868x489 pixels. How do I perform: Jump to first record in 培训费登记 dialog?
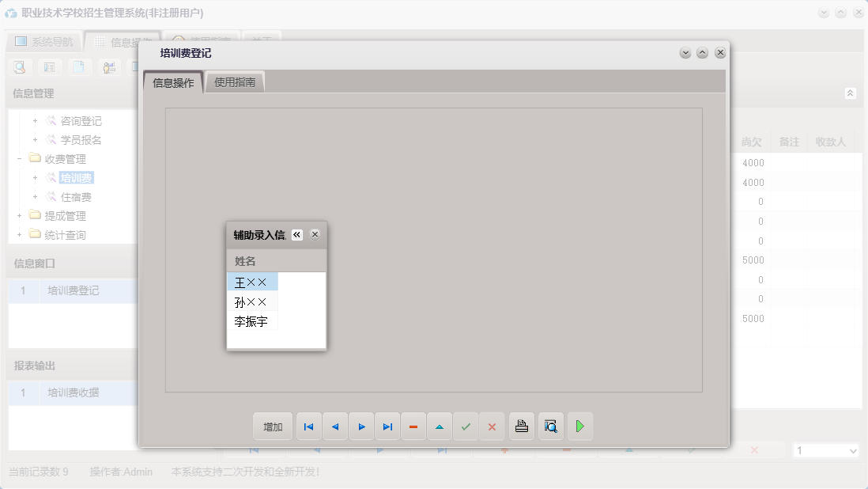pos(309,427)
